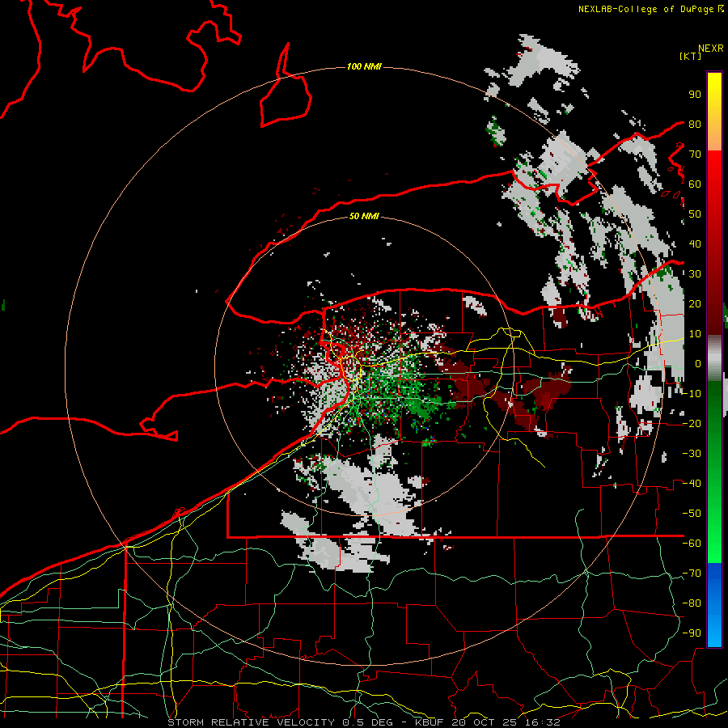Click the positive "60" scale value
The width and height of the screenshot is (728, 728).
pyautogui.click(x=695, y=184)
